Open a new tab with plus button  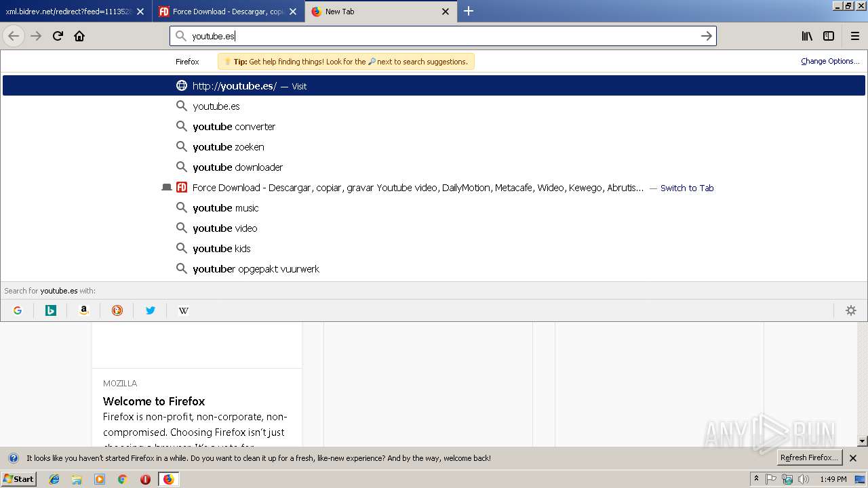point(468,11)
